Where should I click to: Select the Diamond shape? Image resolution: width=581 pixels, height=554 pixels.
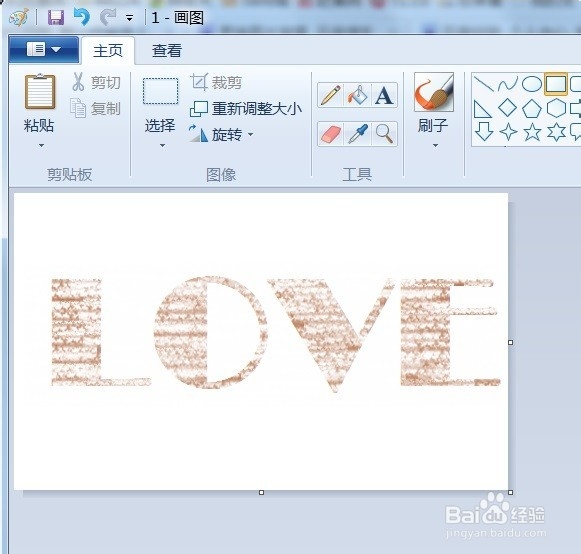click(x=508, y=108)
